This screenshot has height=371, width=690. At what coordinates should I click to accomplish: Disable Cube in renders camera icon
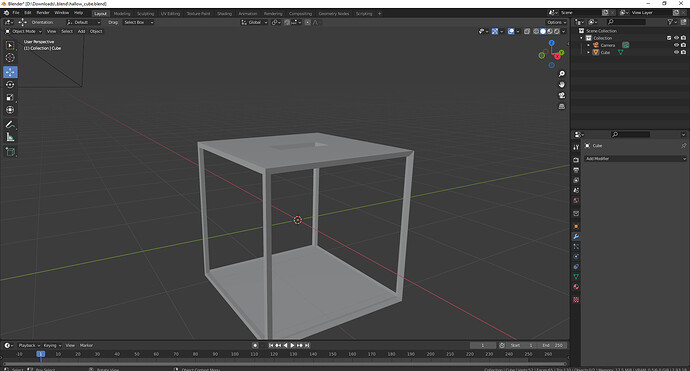pos(683,52)
